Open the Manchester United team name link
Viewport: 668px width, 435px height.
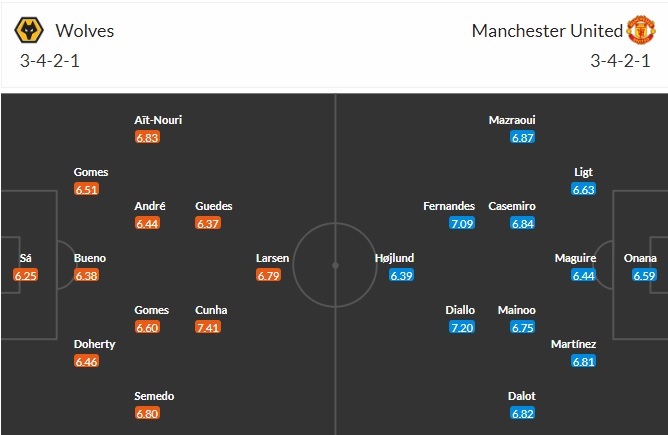(546, 30)
